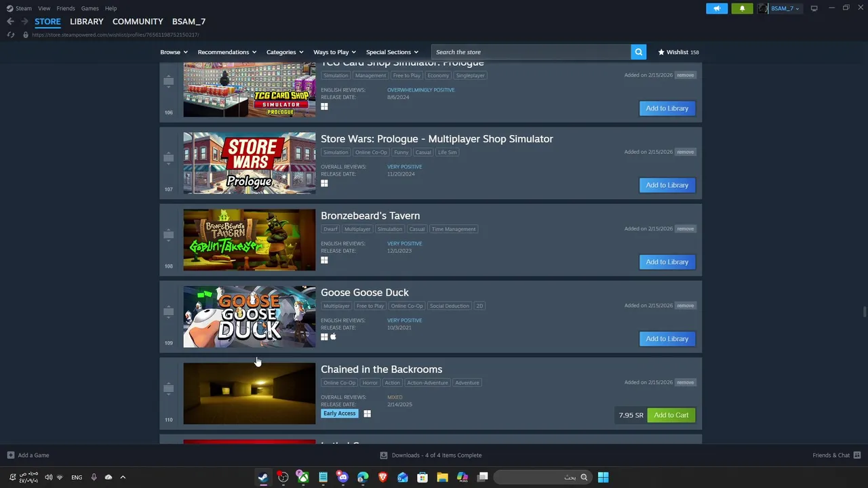Open Xbox app in the taskbar

pos(303,477)
